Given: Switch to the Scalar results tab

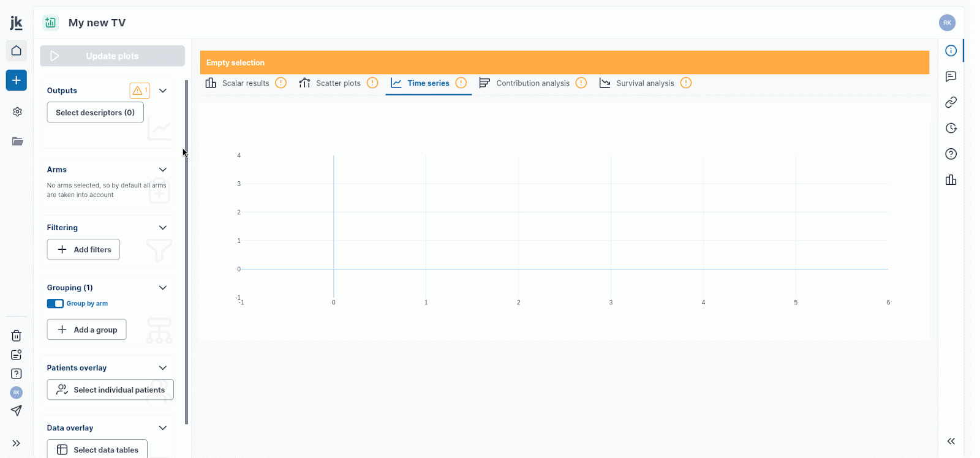Looking at the screenshot, I should [245, 83].
